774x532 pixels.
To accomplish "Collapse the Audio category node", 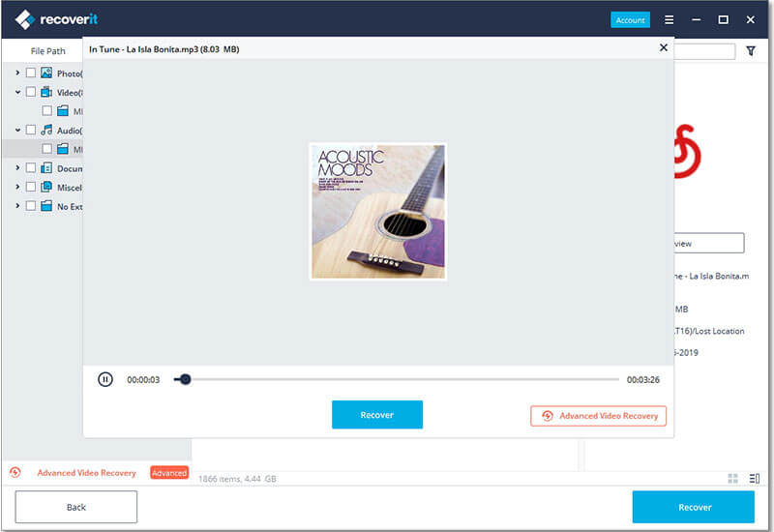I will click(x=17, y=130).
